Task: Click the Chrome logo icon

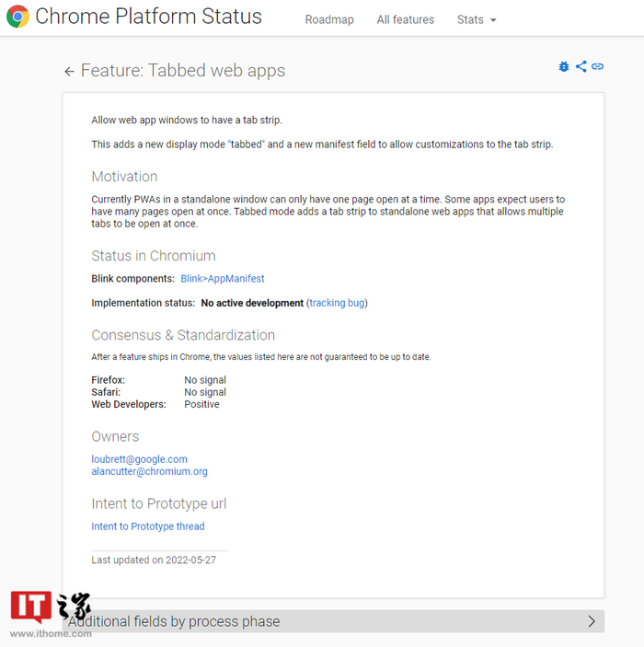Action: (17, 17)
